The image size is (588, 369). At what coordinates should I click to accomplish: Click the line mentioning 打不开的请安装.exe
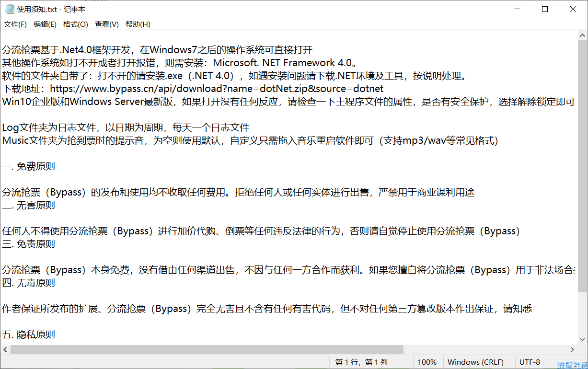[x=234, y=76]
